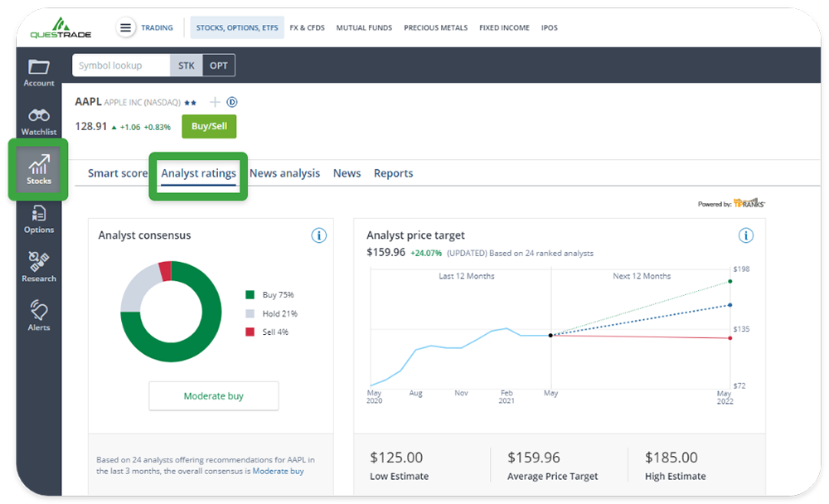
Task: Add AAPL to watchlist via plus icon
Action: (214, 102)
